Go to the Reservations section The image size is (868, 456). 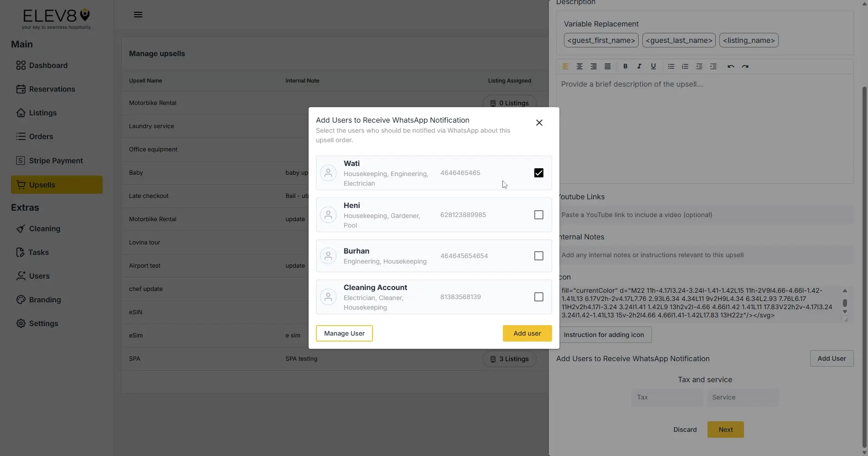[x=52, y=89]
